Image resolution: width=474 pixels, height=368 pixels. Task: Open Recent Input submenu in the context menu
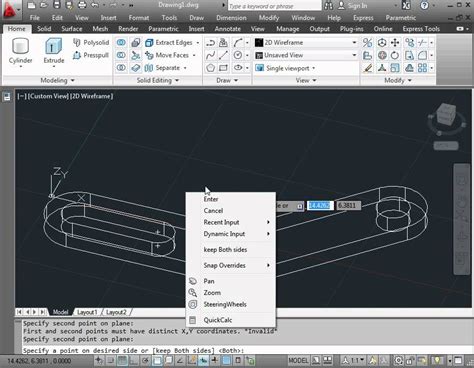(x=231, y=222)
